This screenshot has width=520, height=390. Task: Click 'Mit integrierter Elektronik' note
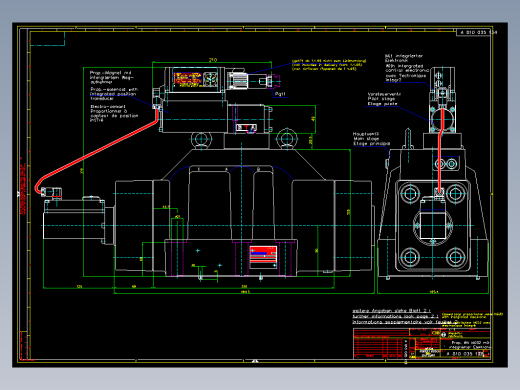[x=404, y=58]
